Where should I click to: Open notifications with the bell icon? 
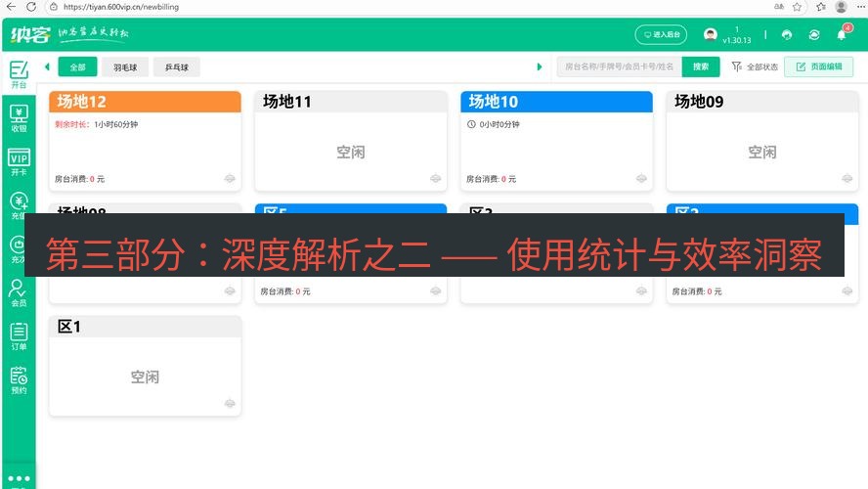(842, 35)
